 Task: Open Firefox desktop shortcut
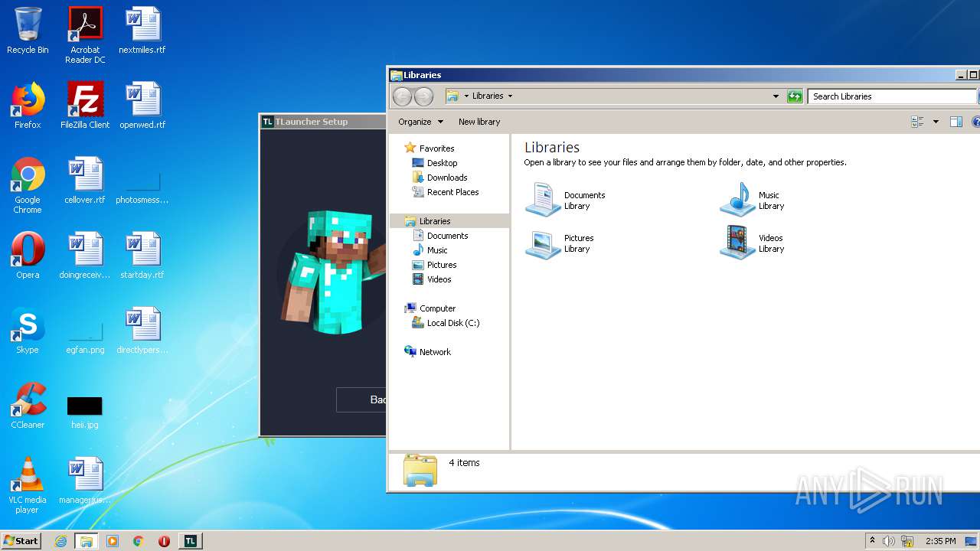pos(28,106)
